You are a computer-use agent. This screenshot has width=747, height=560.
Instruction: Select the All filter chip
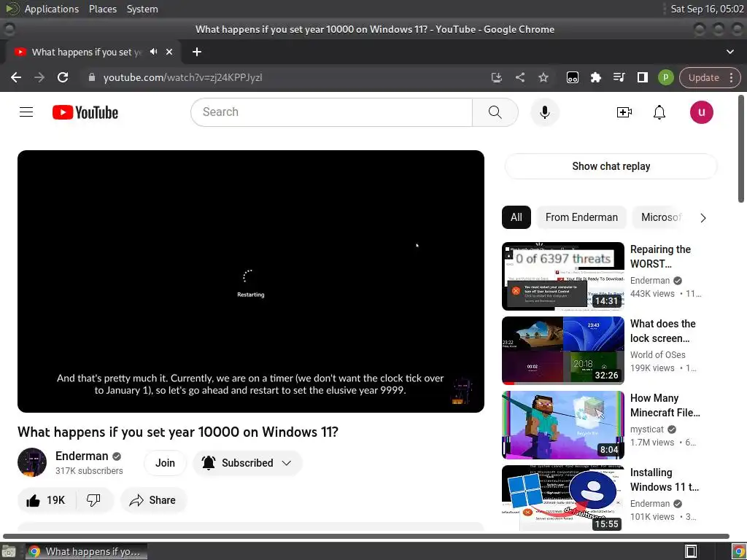click(x=516, y=217)
